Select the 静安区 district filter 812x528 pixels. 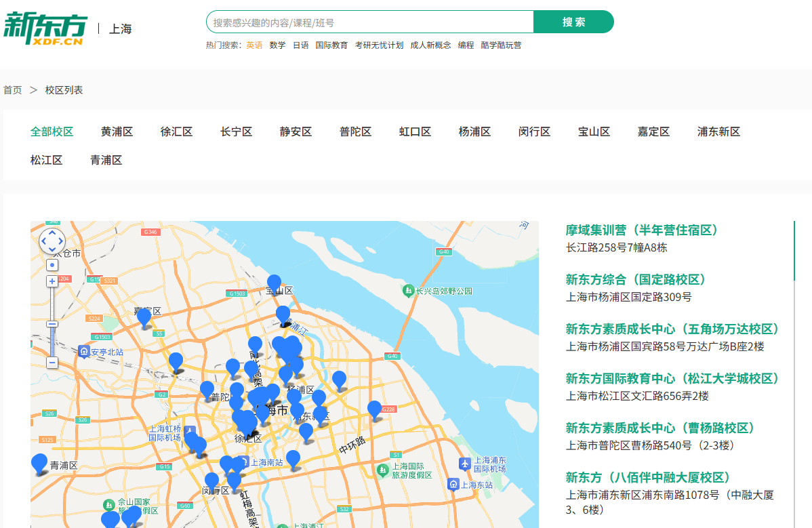(x=296, y=131)
